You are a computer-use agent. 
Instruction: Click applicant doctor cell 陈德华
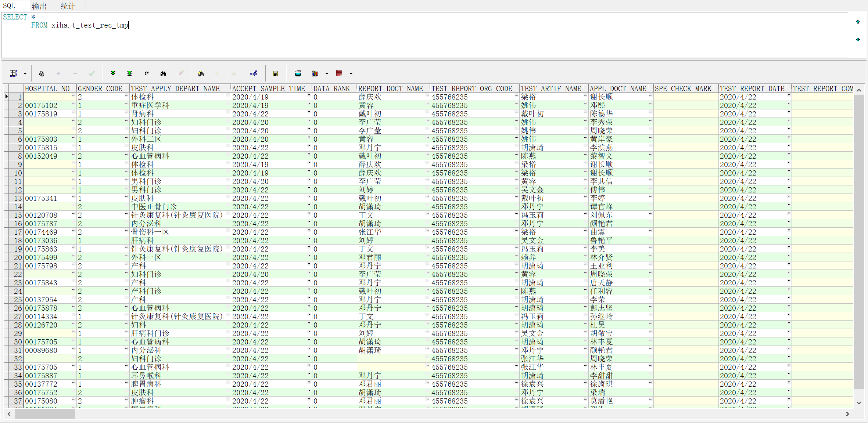click(x=621, y=114)
